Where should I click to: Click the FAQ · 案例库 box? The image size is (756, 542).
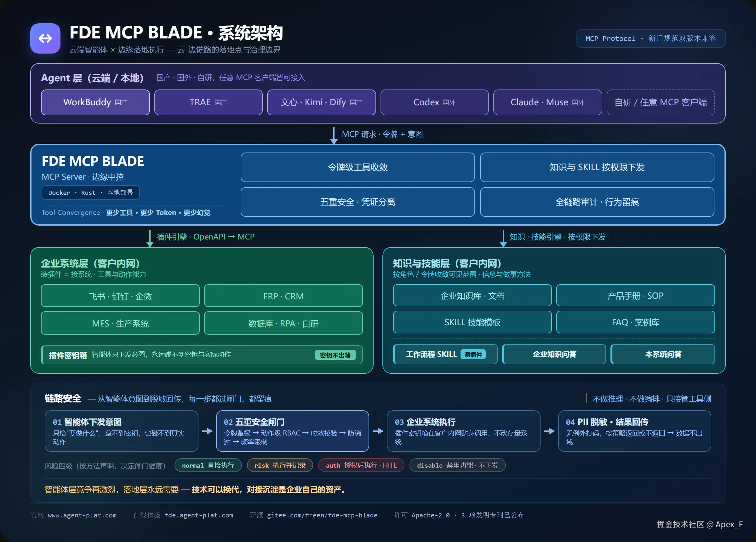click(635, 322)
